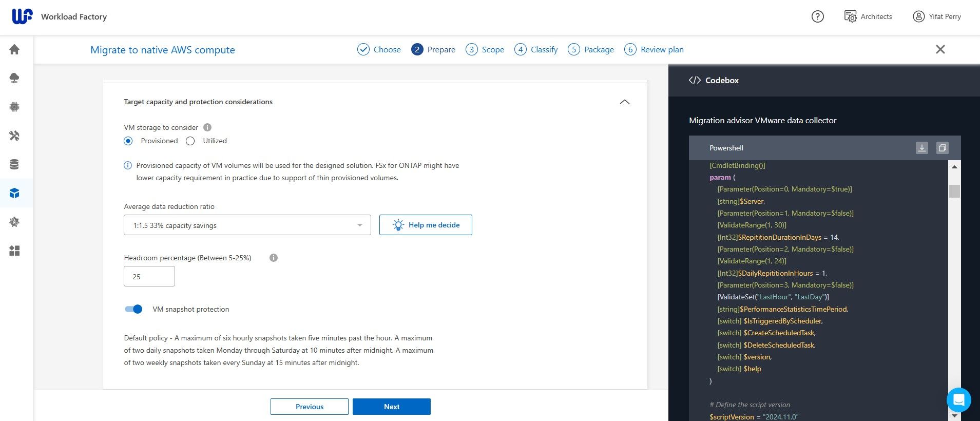Click the VM snapshot protection label
The height and width of the screenshot is (421, 980).
tap(191, 309)
